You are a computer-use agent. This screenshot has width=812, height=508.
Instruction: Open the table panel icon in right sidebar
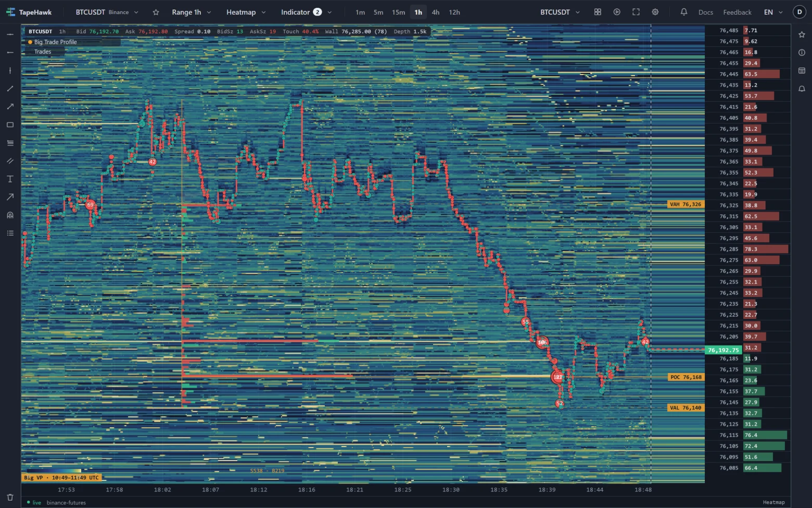[x=802, y=70]
